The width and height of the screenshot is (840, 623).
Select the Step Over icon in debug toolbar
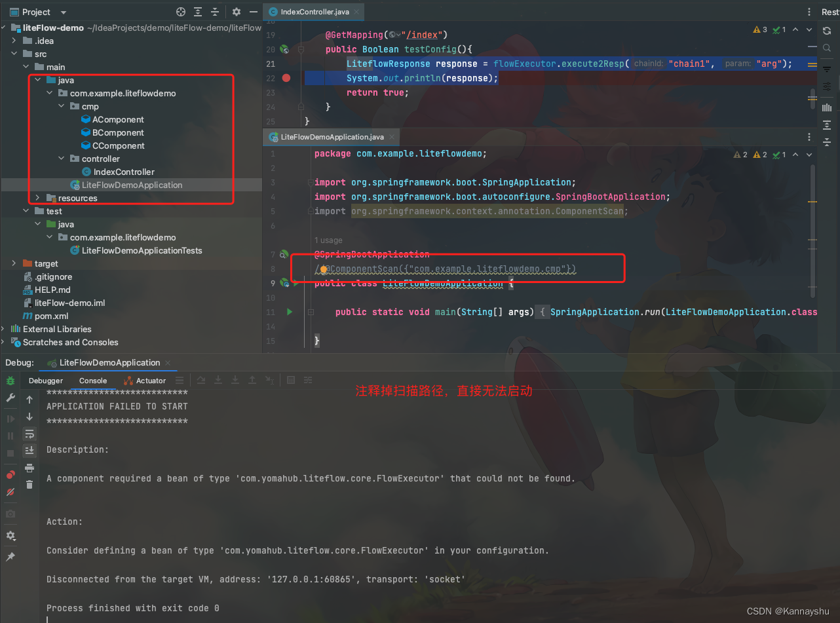point(200,380)
